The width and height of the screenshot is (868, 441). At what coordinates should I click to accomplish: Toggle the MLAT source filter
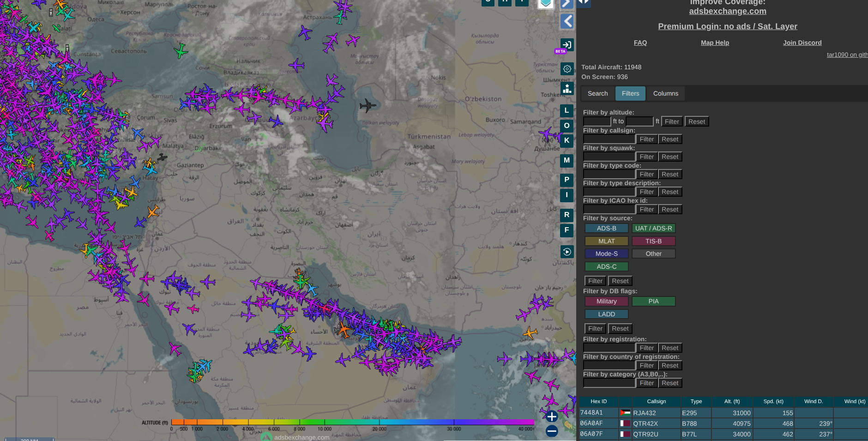pos(606,241)
